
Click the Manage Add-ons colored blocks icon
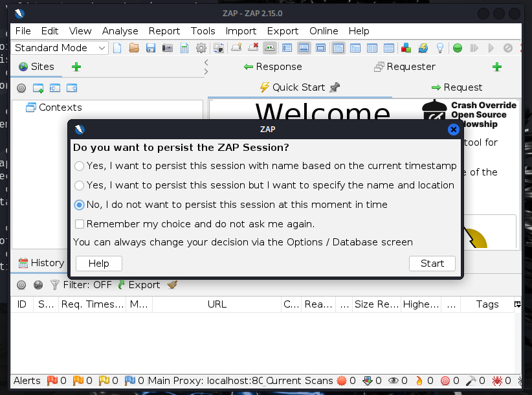click(x=406, y=48)
